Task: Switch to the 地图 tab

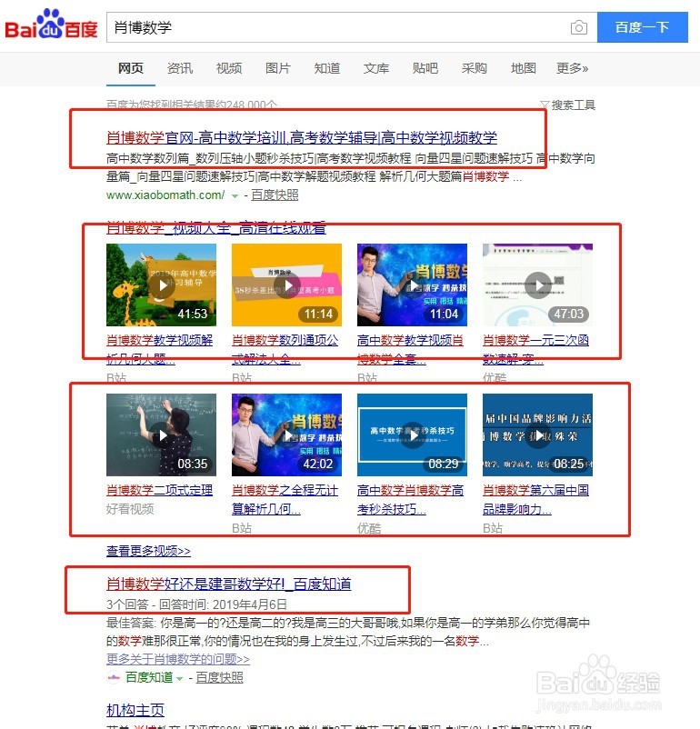Action: coord(524,68)
